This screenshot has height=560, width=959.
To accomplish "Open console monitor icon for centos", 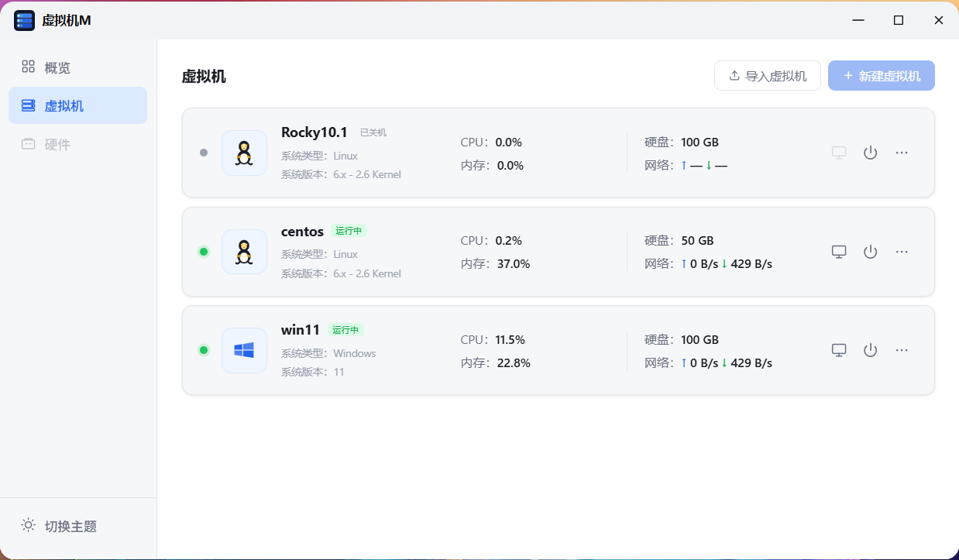I will coord(839,252).
